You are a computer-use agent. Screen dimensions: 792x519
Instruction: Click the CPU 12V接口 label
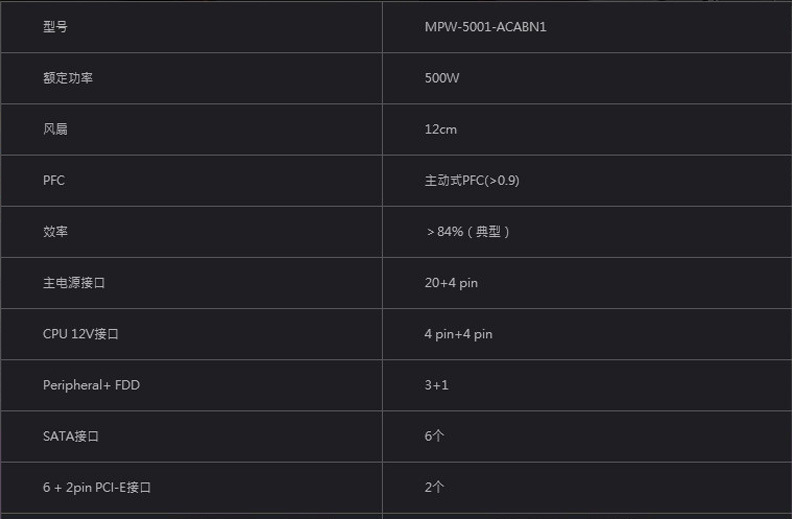[x=81, y=334]
